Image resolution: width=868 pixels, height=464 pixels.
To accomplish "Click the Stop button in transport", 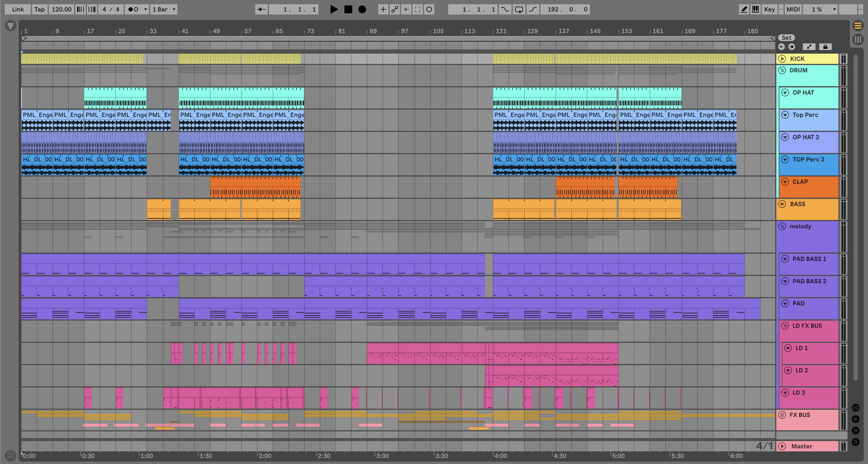I will pyautogui.click(x=348, y=9).
